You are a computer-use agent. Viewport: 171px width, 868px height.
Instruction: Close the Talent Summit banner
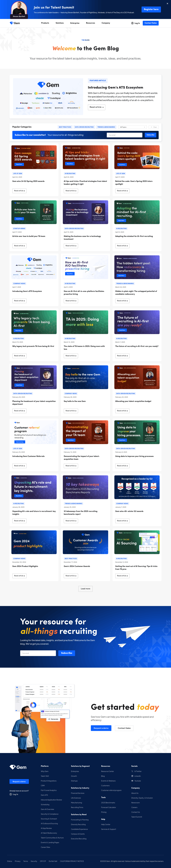click(167, 3)
